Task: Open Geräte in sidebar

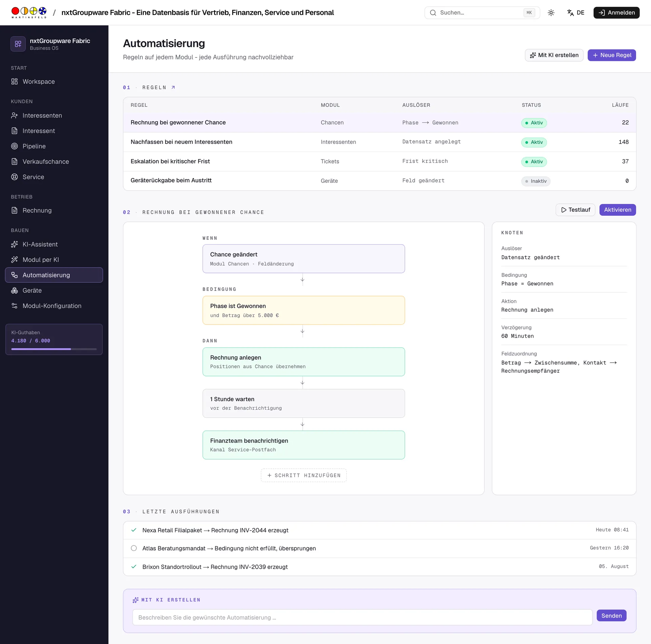Action: click(x=54, y=291)
